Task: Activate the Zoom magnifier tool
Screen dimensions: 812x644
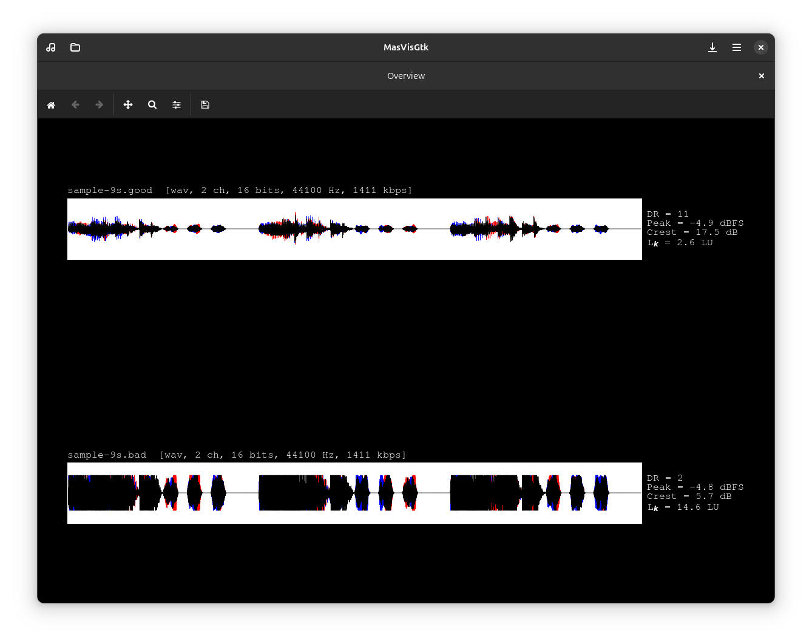Action: (152, 105)
